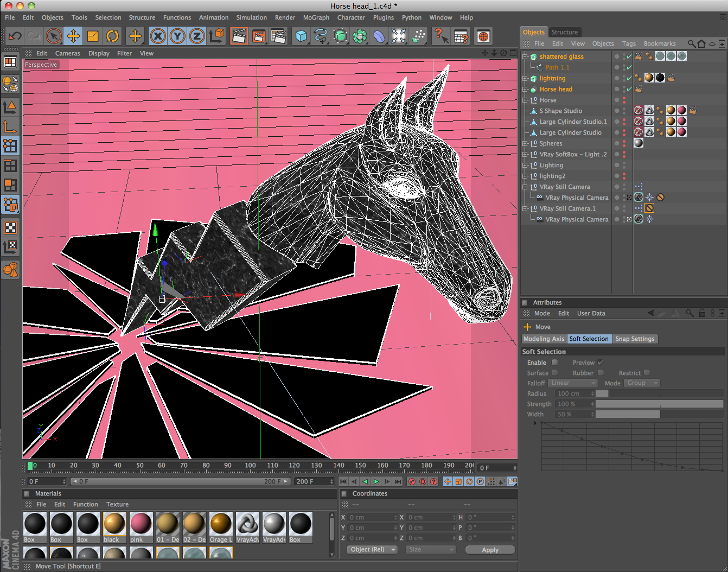The image size is (728, 572).
Task: Activate the Scale tool in the top toolbar
Action: (x=93, y=36)
